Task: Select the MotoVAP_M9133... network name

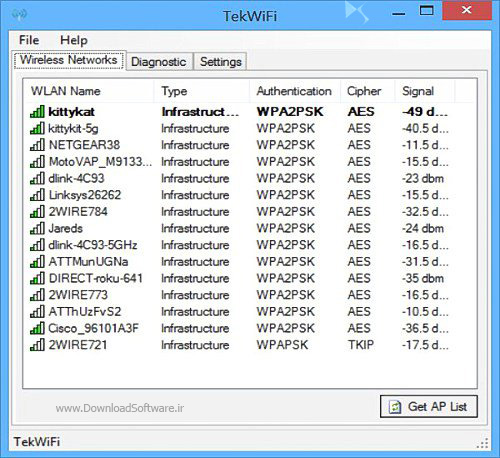Action: click(100, 162)
